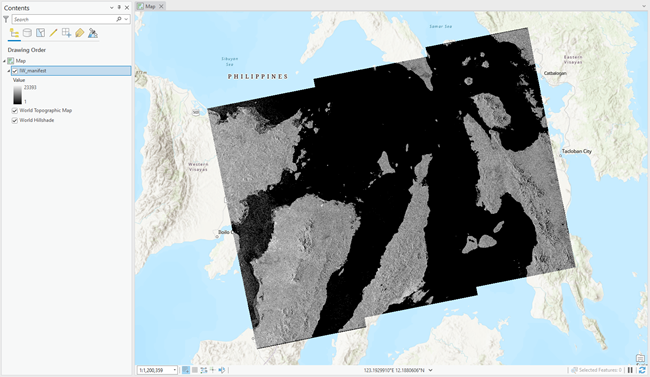Screen dimensions: 650x377
Task: Toggle snapping in map status bar
Action: coord(186,370)
